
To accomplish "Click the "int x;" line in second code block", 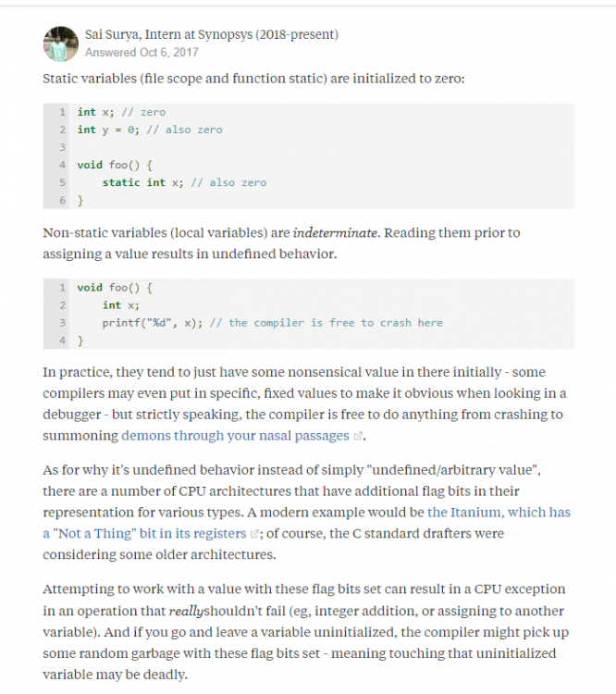I will (x=121, y=305).
